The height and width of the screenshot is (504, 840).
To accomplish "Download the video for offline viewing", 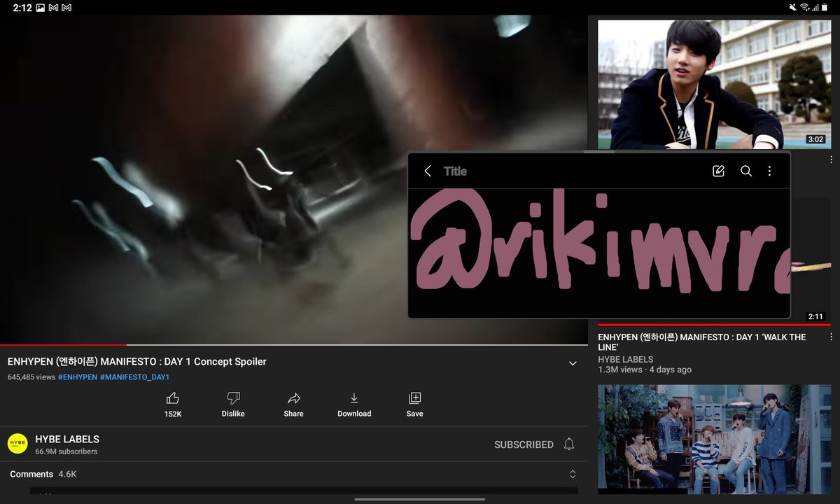I will (354, 398).
